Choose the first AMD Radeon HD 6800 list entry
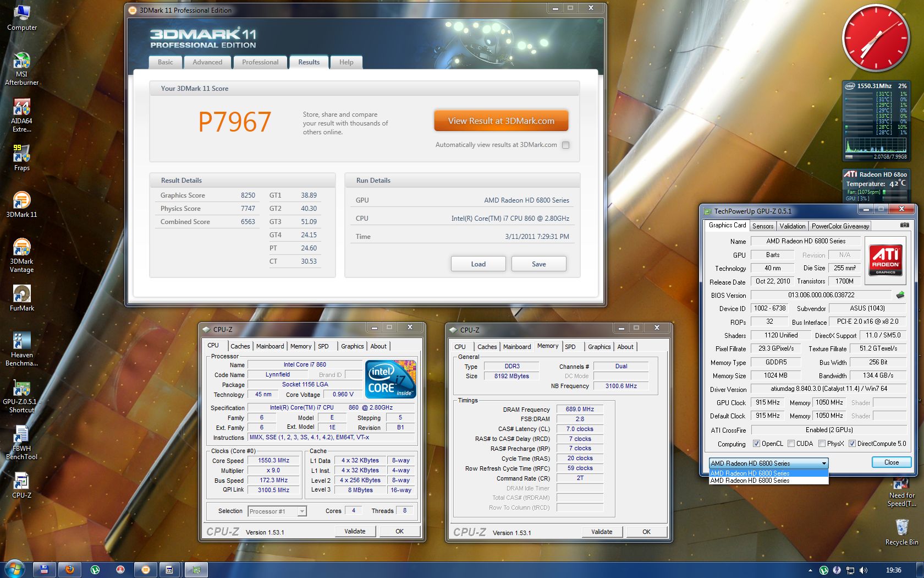 pyautogui.click(x=768, y=473)
